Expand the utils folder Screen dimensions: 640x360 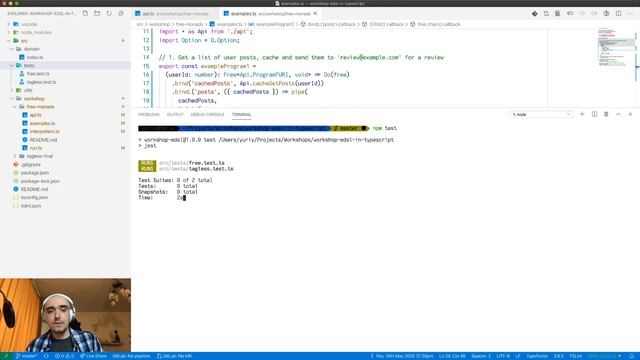28,90
